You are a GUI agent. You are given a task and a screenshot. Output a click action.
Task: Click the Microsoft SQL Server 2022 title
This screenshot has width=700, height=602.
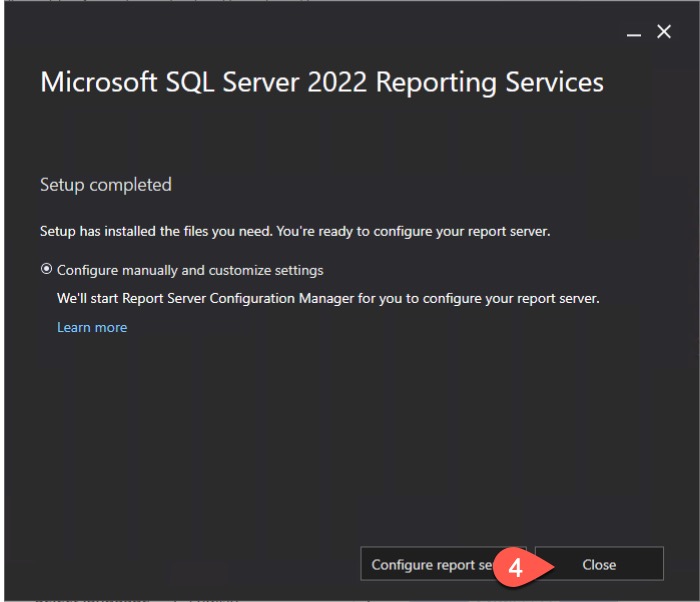coord(321,82)
